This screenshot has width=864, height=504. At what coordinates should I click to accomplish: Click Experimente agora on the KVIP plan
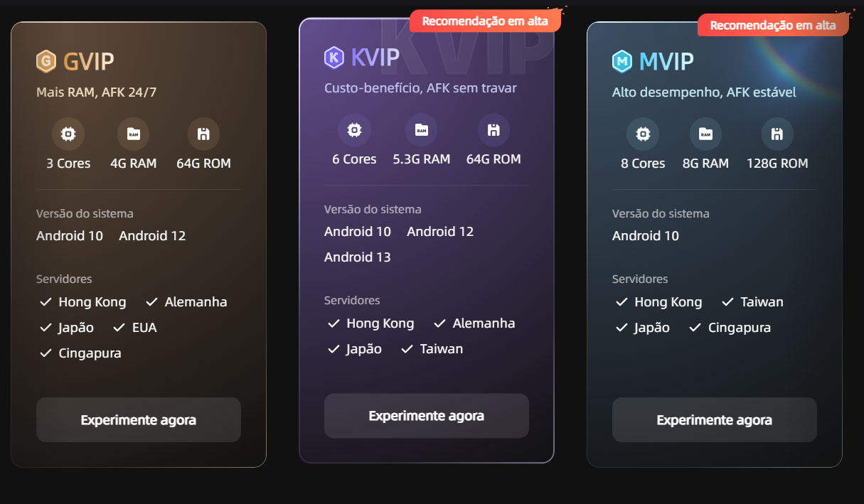[427, 416]
